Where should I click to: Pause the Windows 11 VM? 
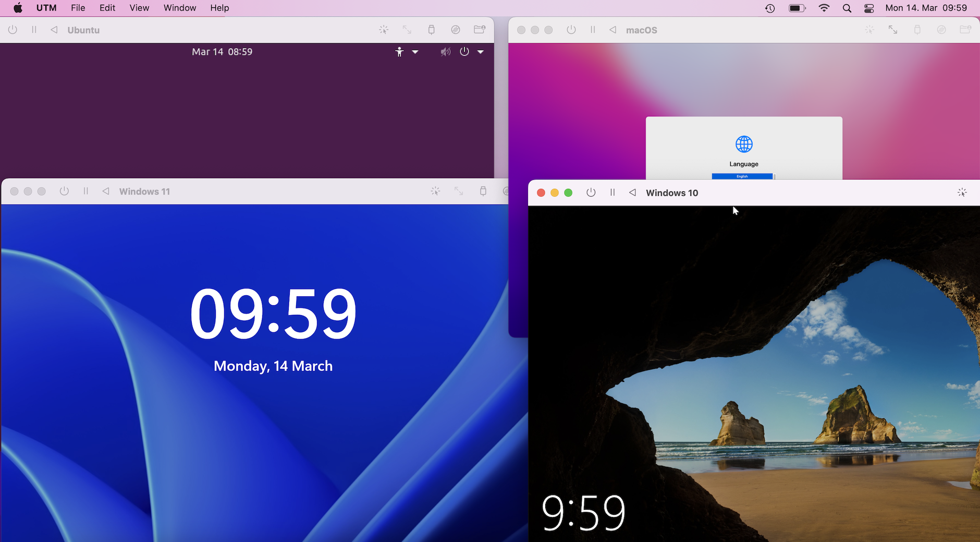[85, 191]
